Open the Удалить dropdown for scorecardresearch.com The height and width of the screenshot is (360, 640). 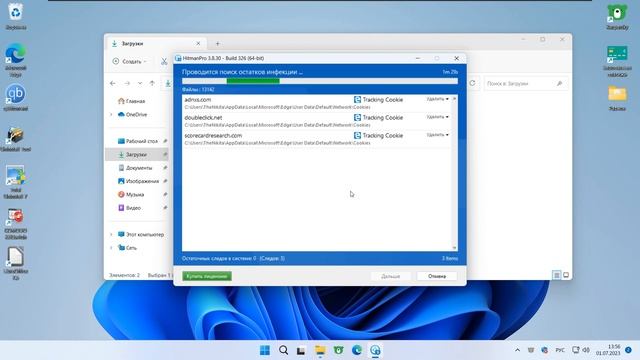click(x=438, y=135)
